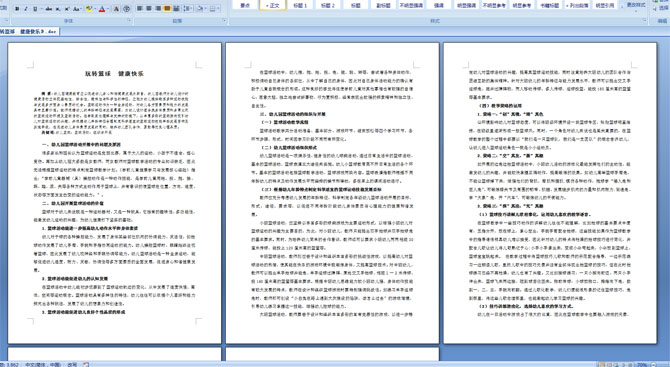The width and height of the screenshot is (670, 367).
Task: Center align the paragraph
Action: (x=149, y=9)
